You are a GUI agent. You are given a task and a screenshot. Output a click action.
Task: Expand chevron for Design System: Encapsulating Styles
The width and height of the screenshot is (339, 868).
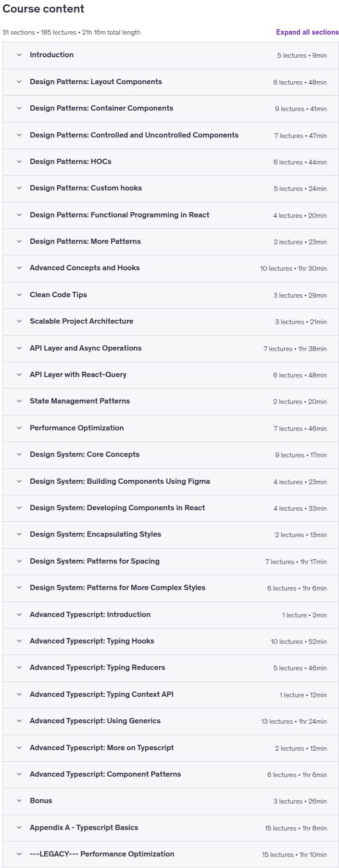click(19, 534)
